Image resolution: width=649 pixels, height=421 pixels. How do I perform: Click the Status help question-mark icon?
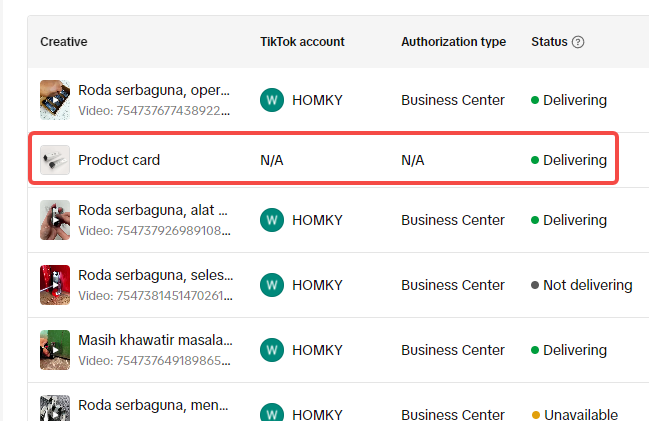pyautogui.click(x=578, y=42)
